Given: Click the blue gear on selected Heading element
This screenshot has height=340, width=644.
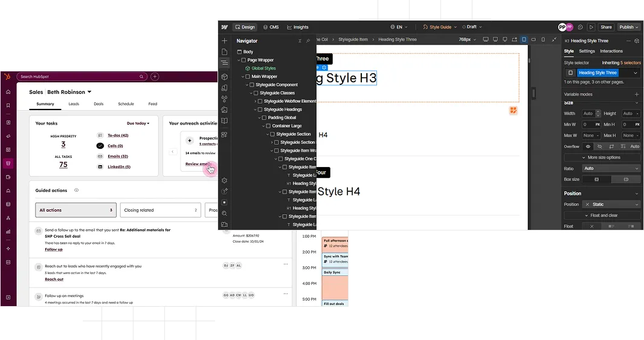Looking at the screenshot, I should coord(324,67).
